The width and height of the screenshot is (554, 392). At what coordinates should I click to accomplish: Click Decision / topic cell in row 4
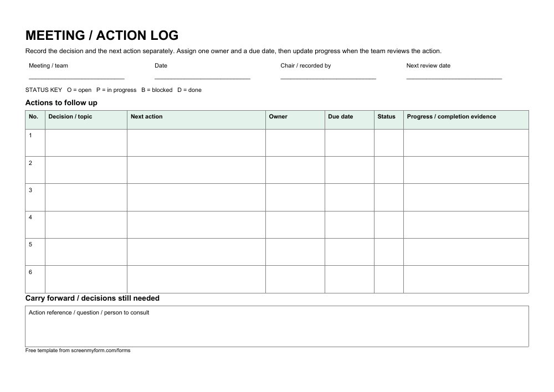click(x=86, y=225)
